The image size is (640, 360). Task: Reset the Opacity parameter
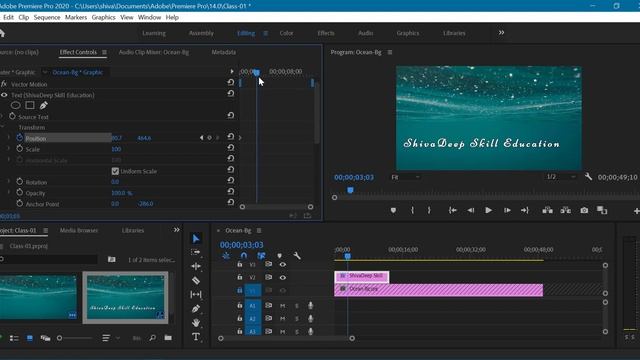point(231,191)
